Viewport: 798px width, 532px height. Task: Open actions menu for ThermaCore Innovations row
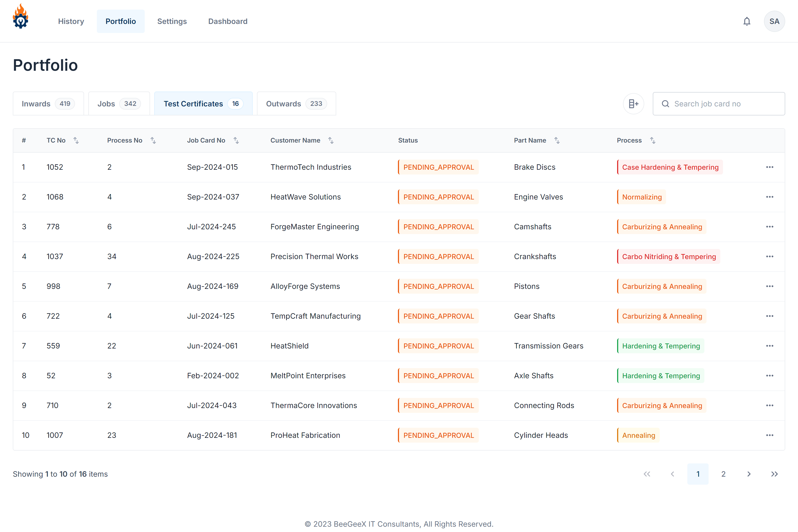[x=770, y=406]
